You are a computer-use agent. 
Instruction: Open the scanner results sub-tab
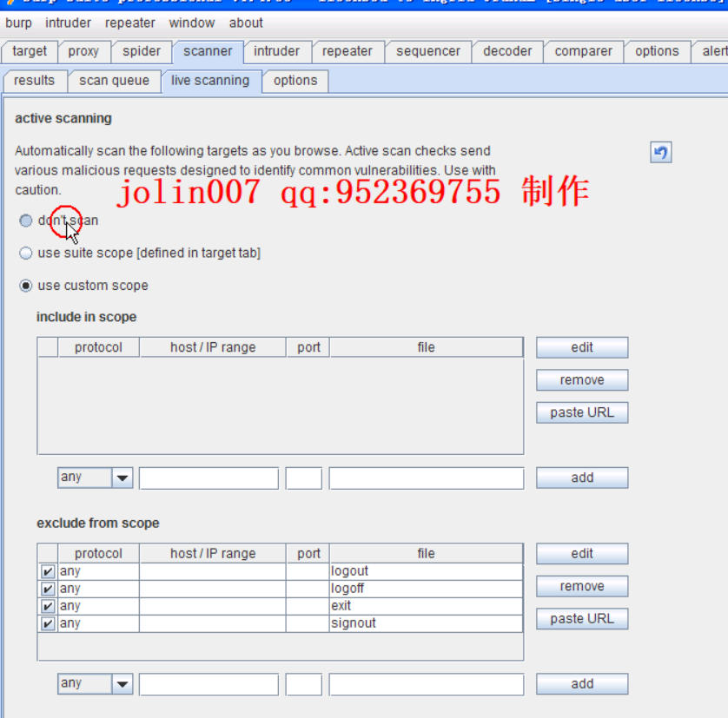[x=35, y=81]
